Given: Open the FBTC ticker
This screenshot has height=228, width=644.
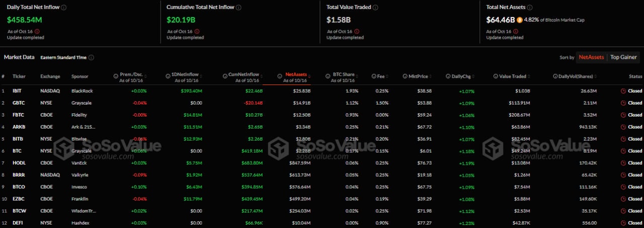Looking at the screenshot, I should click(x=19, y=115).
